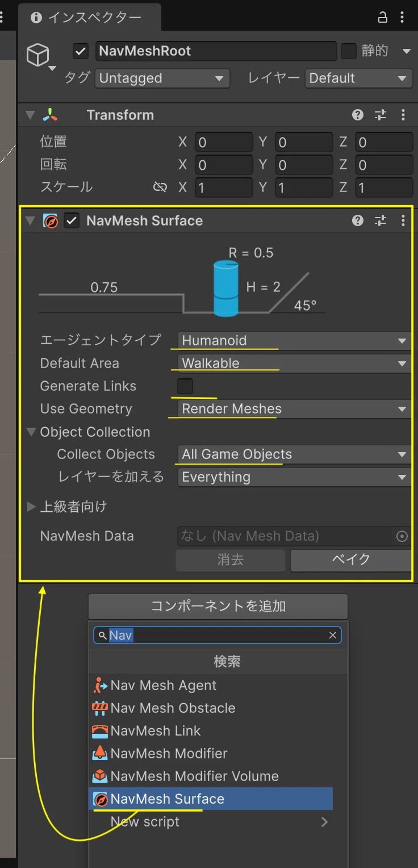This screenshot has width=418, height=868.
Task: Click the 回転 Z value field
Action: tap(384, 165)
